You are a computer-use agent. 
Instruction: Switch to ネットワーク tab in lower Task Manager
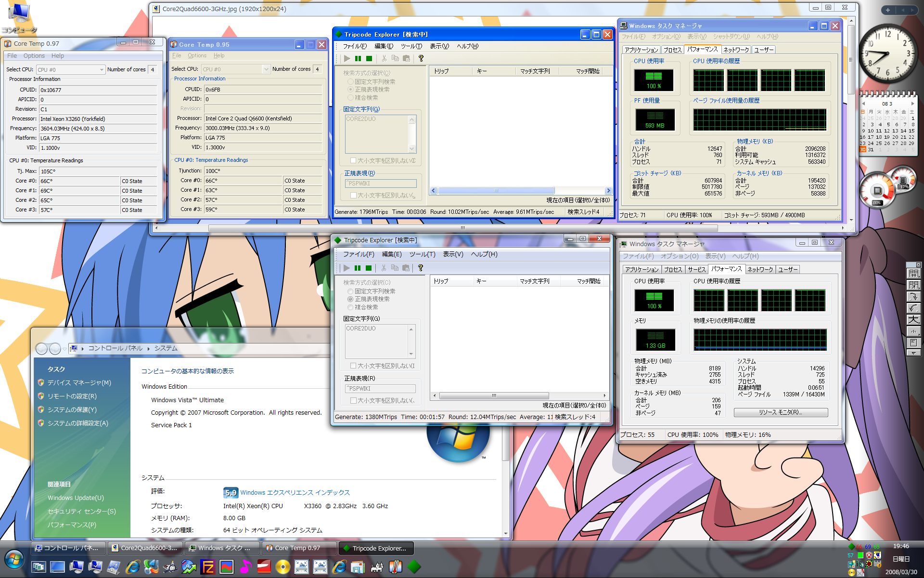coord(760,269)
